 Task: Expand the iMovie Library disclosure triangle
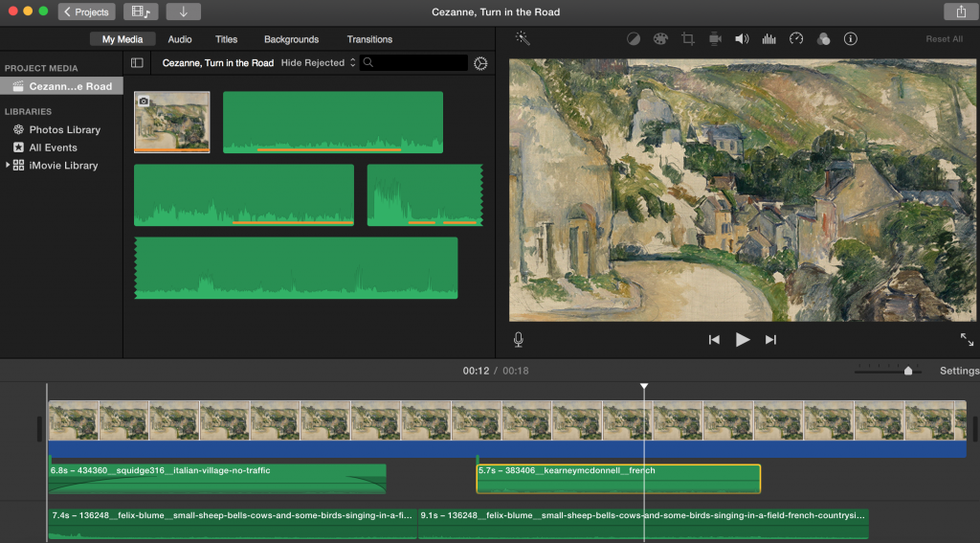pos(8,165)
